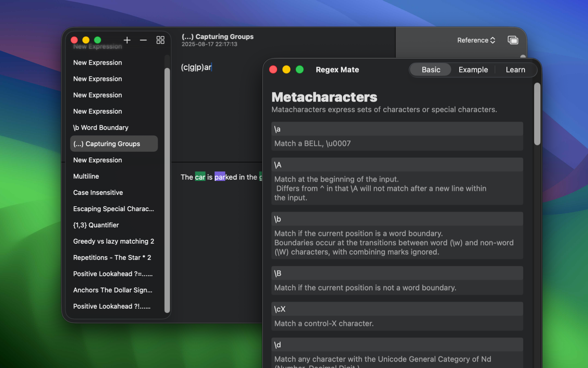This screenshot has width=588, height=368.
Task: Select (...) Capturing Groups in sidebar
Action: [114, 144]
